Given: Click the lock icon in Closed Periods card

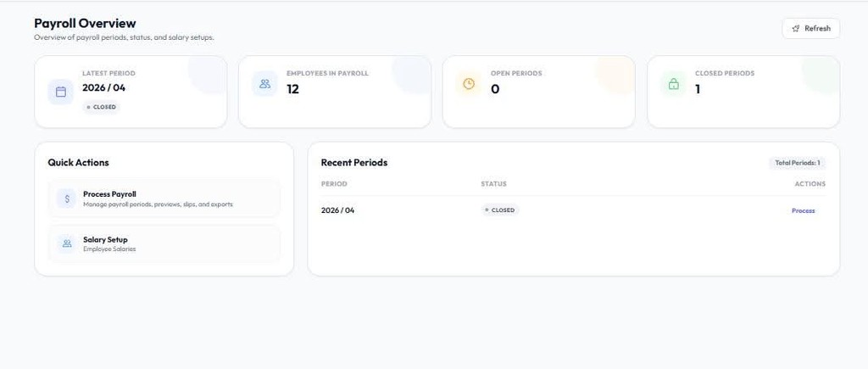Looking at the screenshot, I should coord(673,84).
